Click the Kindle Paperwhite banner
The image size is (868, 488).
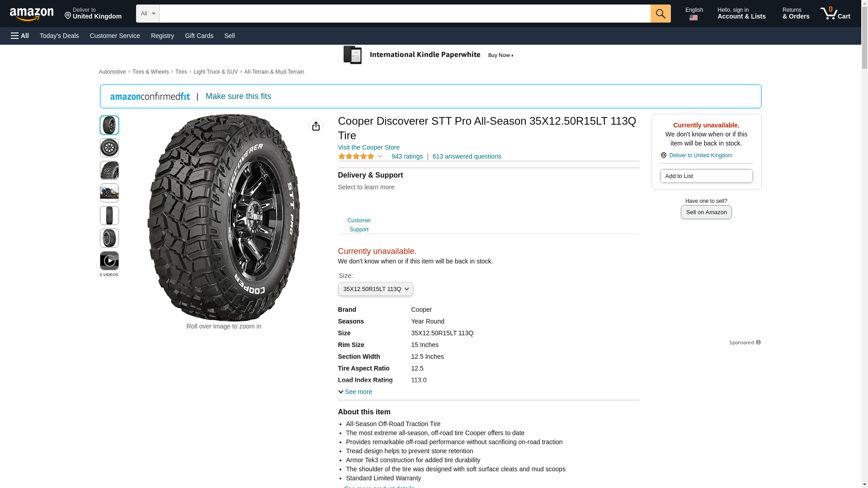[429, 55]
